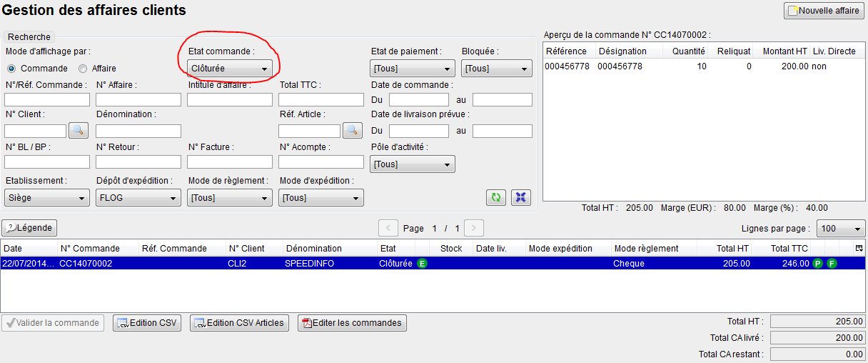
Task: Sort by the Date column header
Action: [29, 248]
